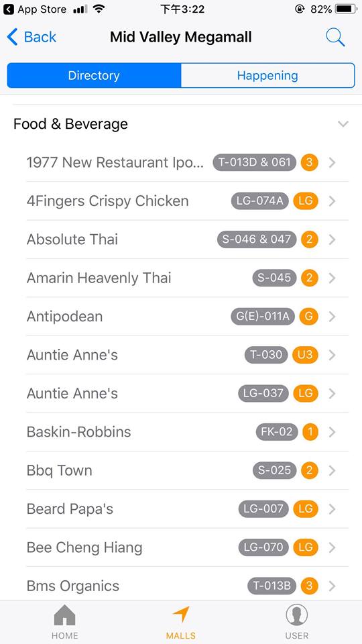
Task: Tap the FK-02 unit tag for Baskin-Robbins
Action: coord(277,432)
